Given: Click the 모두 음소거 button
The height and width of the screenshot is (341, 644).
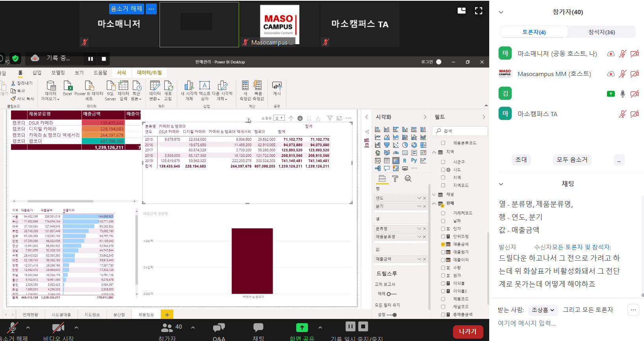Looking at the screenshot, I should click(x=572, y=160).
